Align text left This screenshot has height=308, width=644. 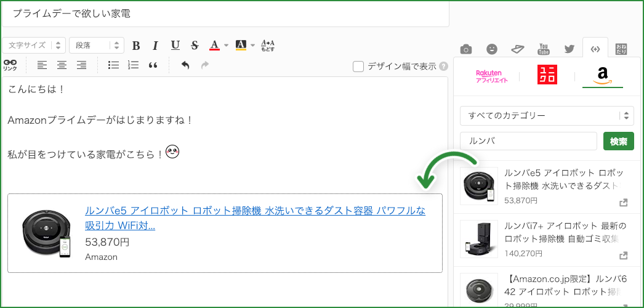[42, 65]
